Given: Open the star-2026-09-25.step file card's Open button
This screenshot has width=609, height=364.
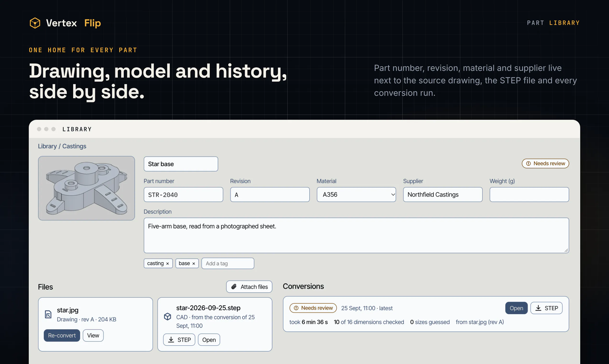Looking at the screenshot, I should pos(209,340).
